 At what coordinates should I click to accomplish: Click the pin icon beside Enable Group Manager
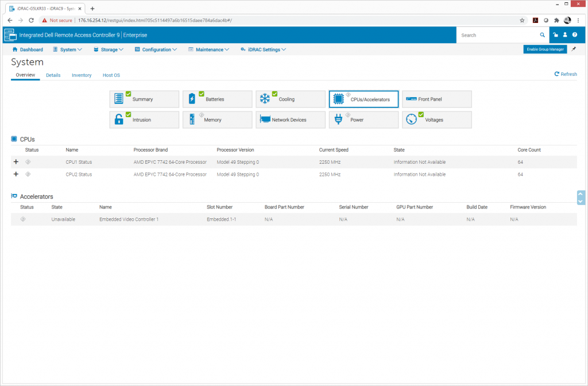click(x=574, y=49)
